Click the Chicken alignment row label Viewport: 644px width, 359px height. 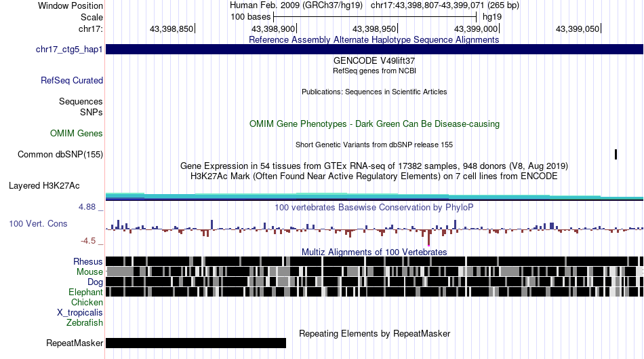[x=87, y=302]
